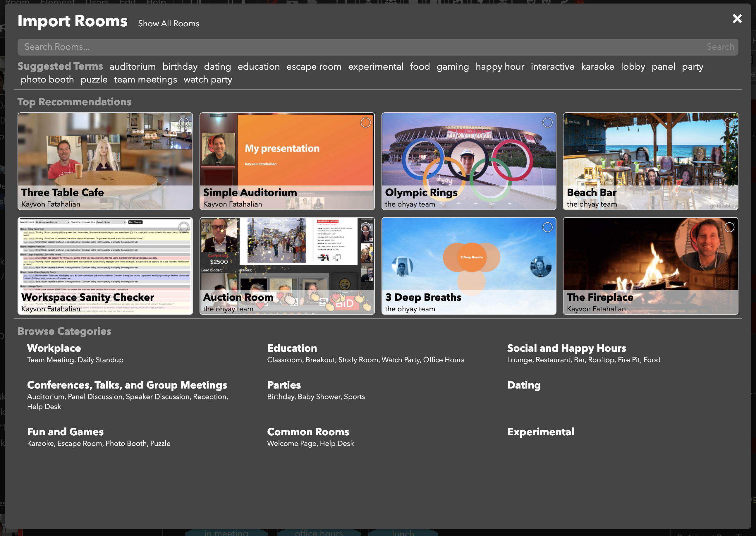Screen dimensions: 756x536
Task: Open the Workplace category
Action: [54, 348]
